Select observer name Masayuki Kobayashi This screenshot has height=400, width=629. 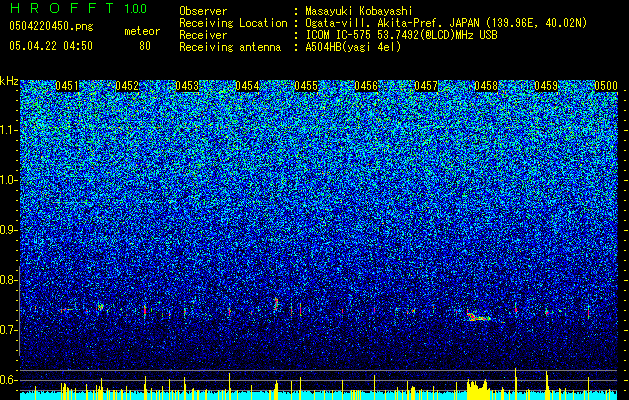coord(359,12)
